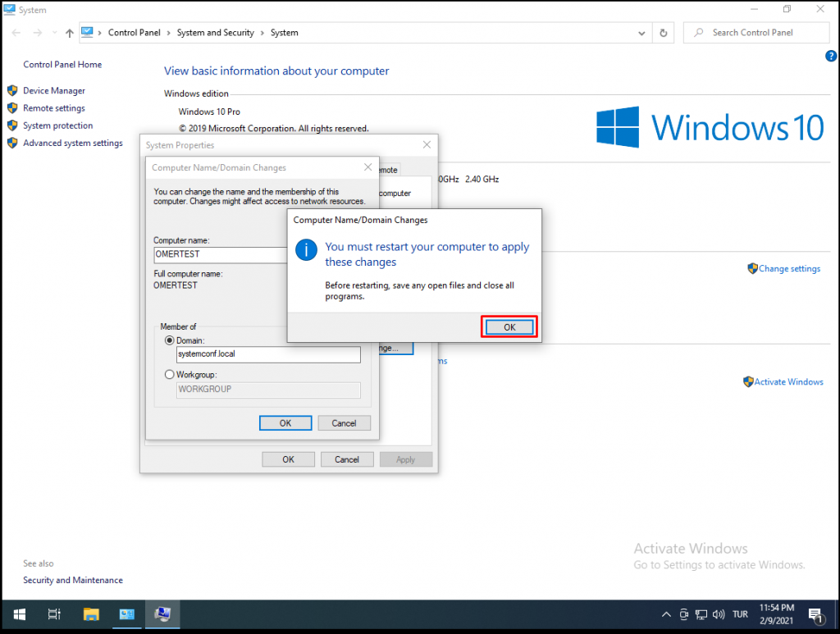
Task: Navigate to System and Security breadcrumb
Action: [x=215, y=33]
